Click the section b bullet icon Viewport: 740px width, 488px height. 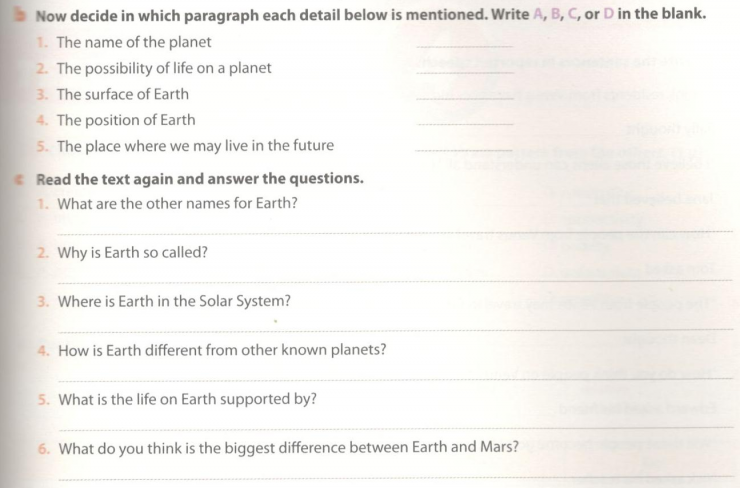[20, 16]
